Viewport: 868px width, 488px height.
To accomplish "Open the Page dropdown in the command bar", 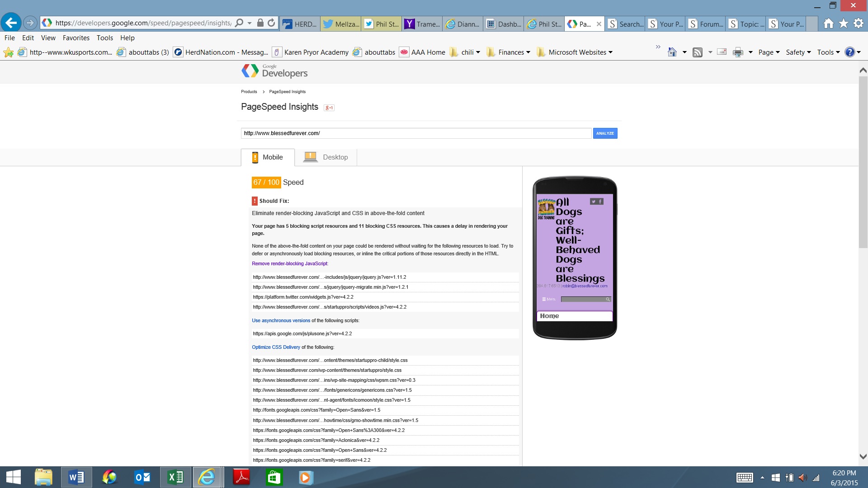I will pos(769,52).
